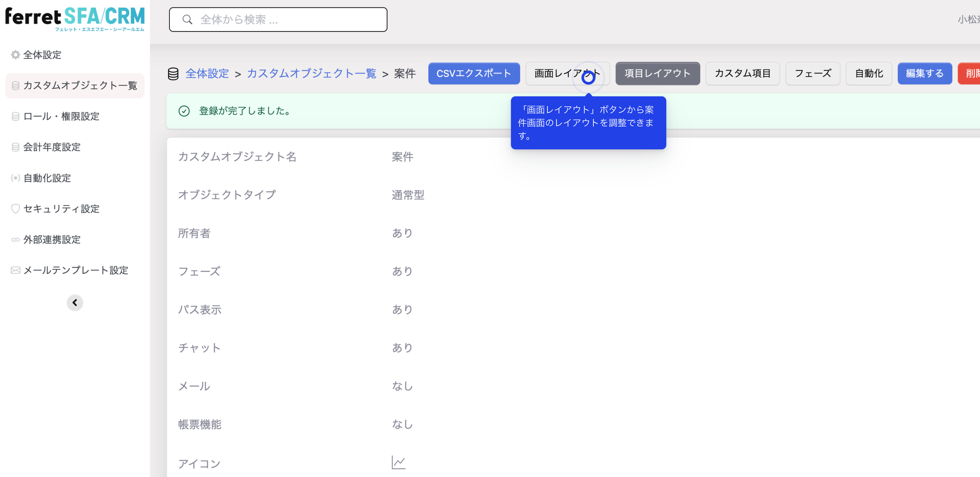Image resolution: width=980 pixels, height=477 pixels.
Task: Click なし in the 帳票機能 row
Action: point(402,424)
